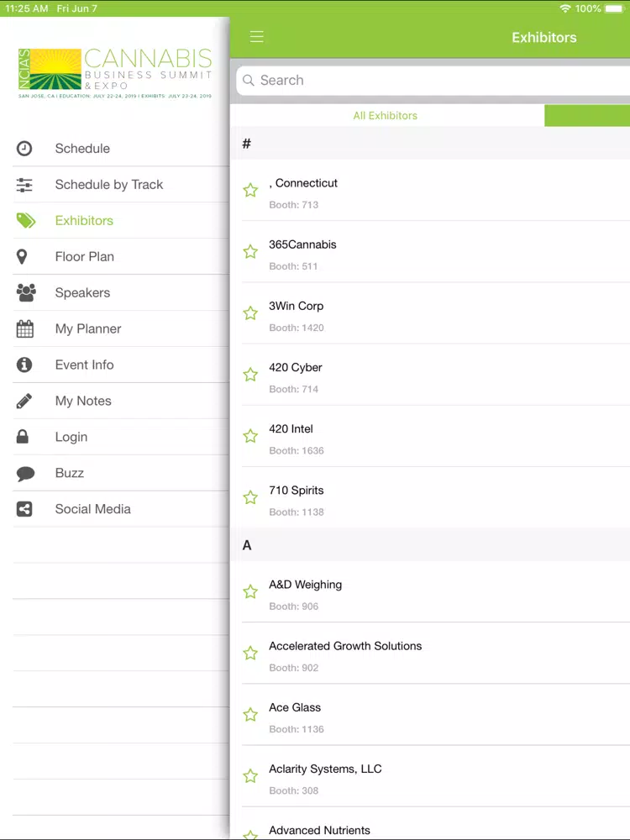Open the 420 Cyber exhibitor entry
The image size is (630, 840).
(430, 375)
